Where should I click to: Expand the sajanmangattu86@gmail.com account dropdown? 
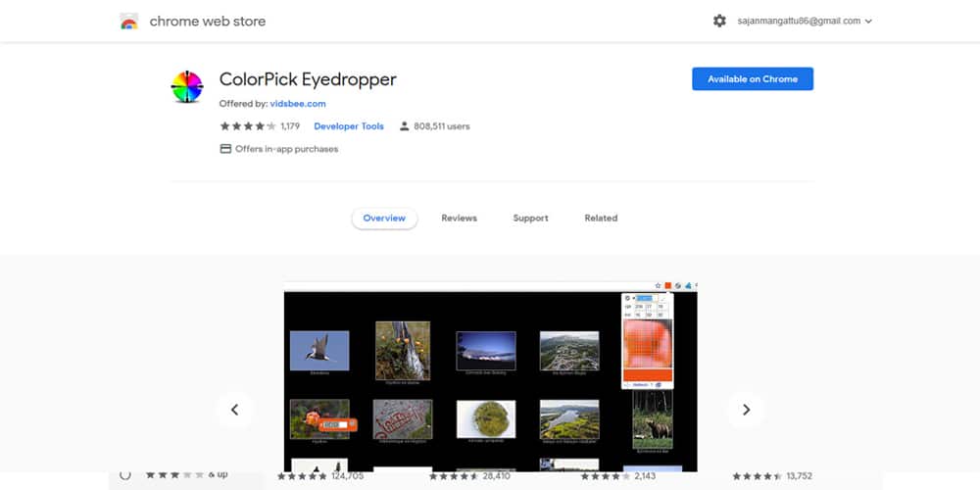pyautogui.click(x=805, y=21)
